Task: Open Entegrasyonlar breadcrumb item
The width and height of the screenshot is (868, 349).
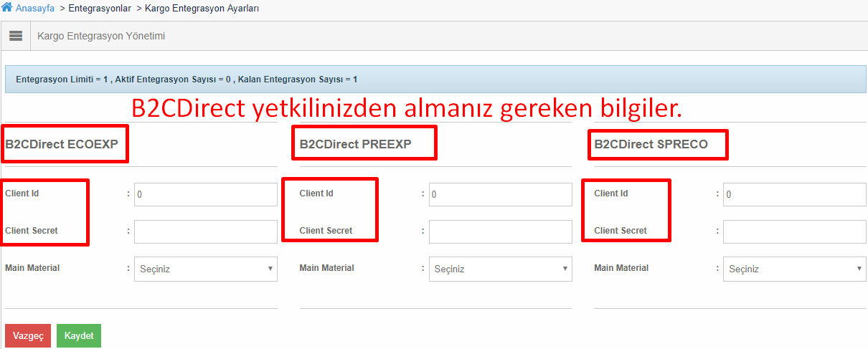Action: click(x=100, y=9)
